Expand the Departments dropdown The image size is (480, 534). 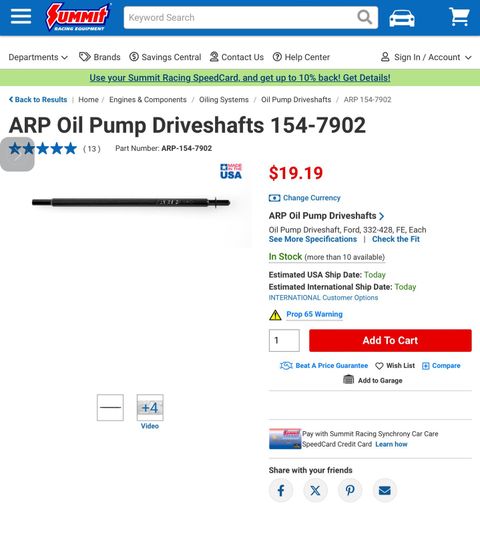[x=38, y=57]
